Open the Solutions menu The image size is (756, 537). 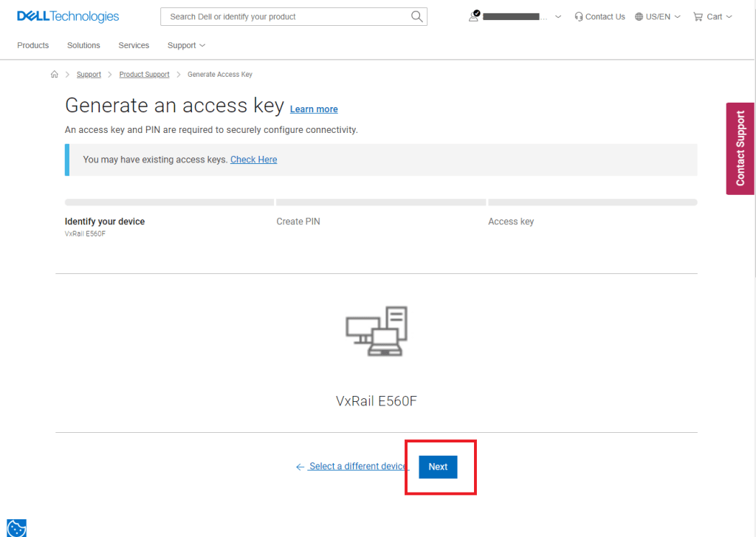(x=83, y=45)
